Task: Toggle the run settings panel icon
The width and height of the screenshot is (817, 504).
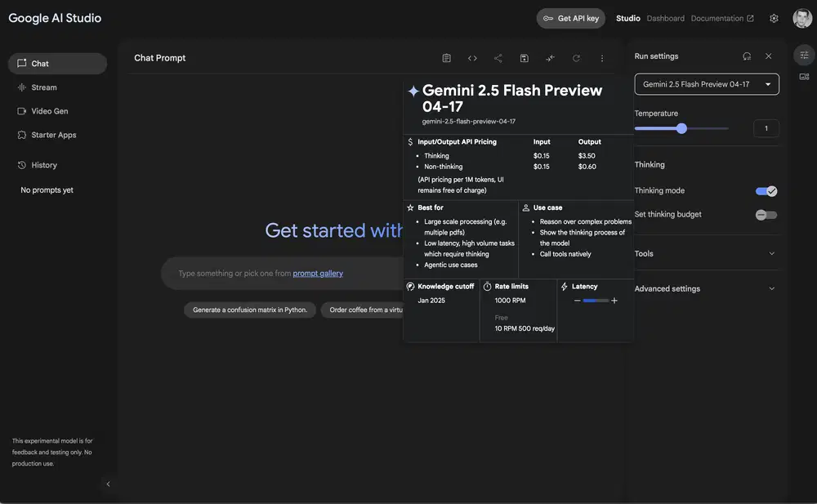Action: pyautogui.click(x=804, y=55)
